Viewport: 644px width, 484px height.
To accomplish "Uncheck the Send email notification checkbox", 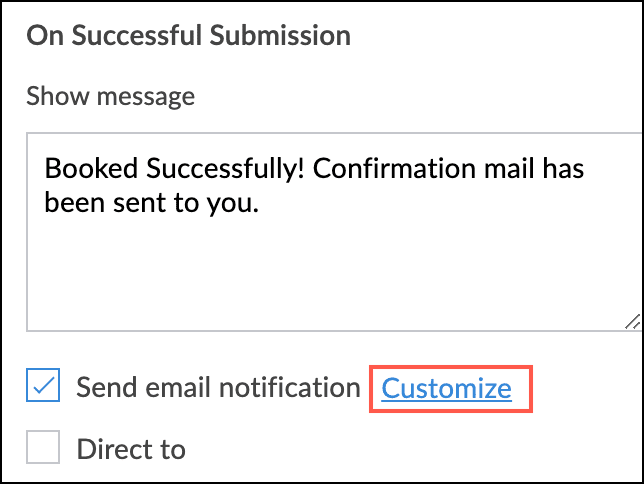I will 43,388.
